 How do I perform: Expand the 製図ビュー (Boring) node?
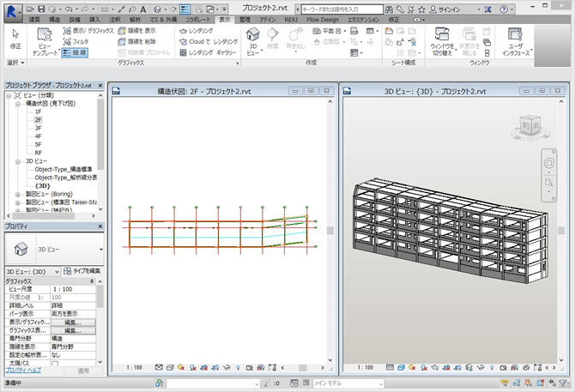click(x=18, y=194)
